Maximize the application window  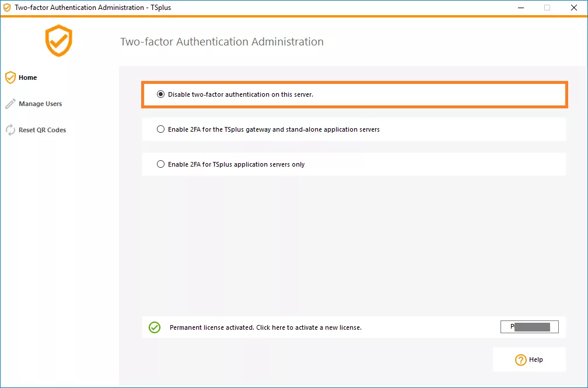547,8
